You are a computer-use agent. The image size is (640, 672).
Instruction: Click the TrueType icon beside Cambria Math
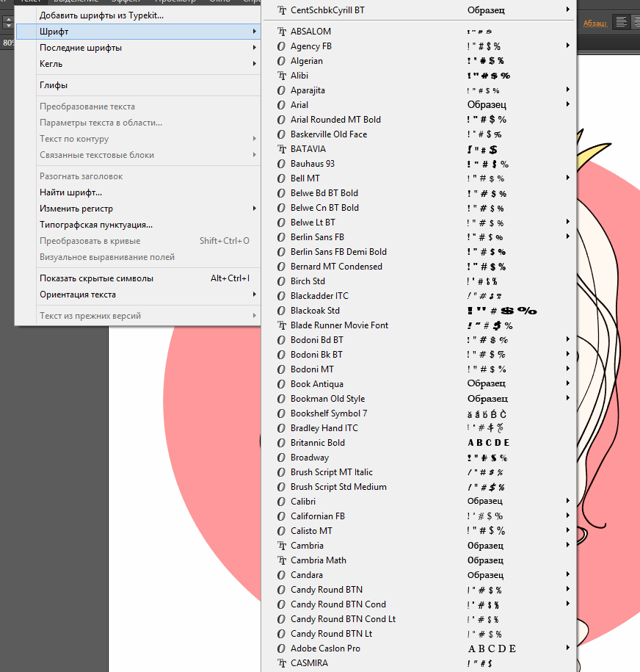(281, 560)
